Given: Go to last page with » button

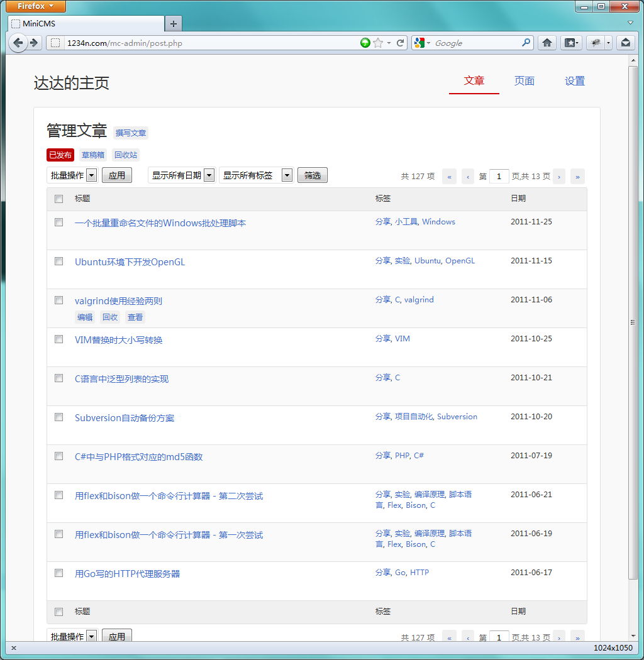Looking at the screenshot, I should click(x=577, y=177).
